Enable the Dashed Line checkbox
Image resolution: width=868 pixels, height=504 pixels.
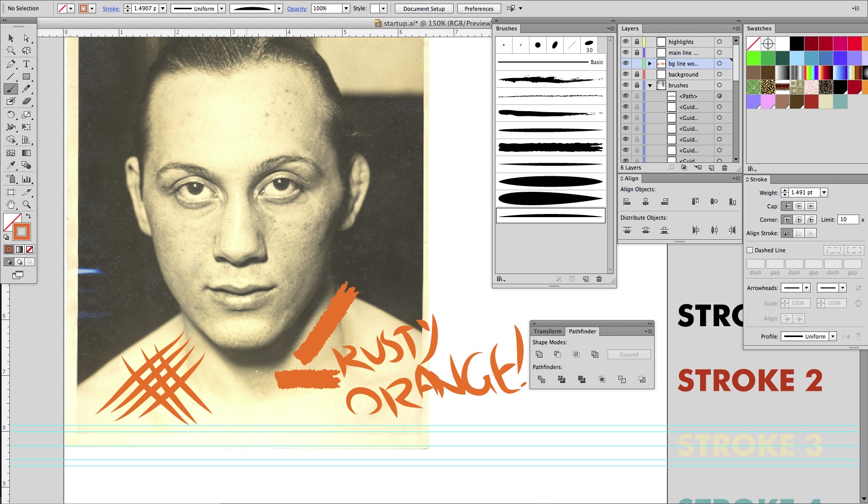point(750,250)
